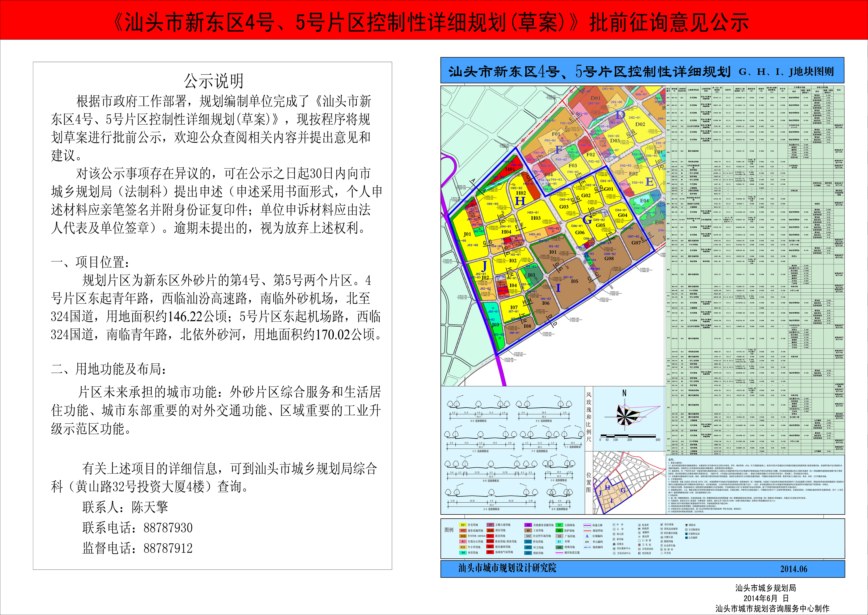Viewport: 868px width, 615px height.
Task: Click the 电信机房 legend icon
Action: coord(639,553)
